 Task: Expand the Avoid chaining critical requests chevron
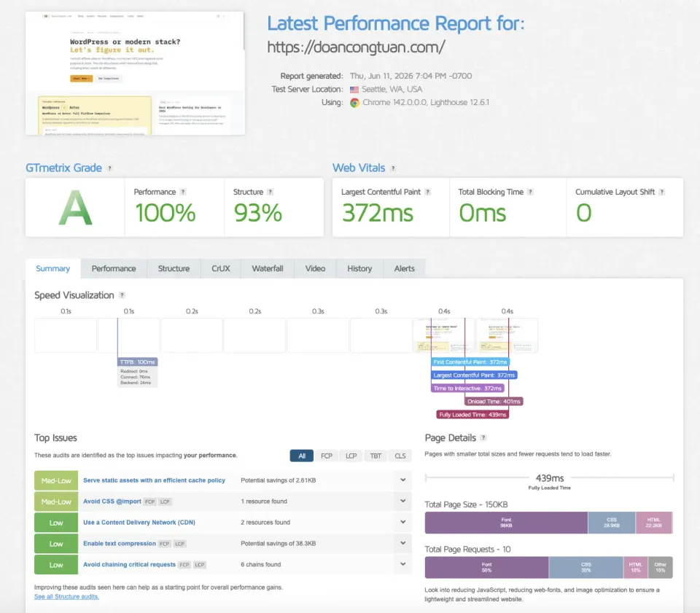point(402,564)
